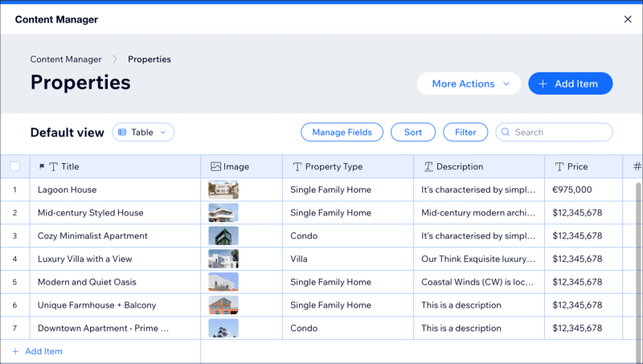Click the rich text icon in Description header
Viewport: 643px width, 364px height.
click(428, 166)
